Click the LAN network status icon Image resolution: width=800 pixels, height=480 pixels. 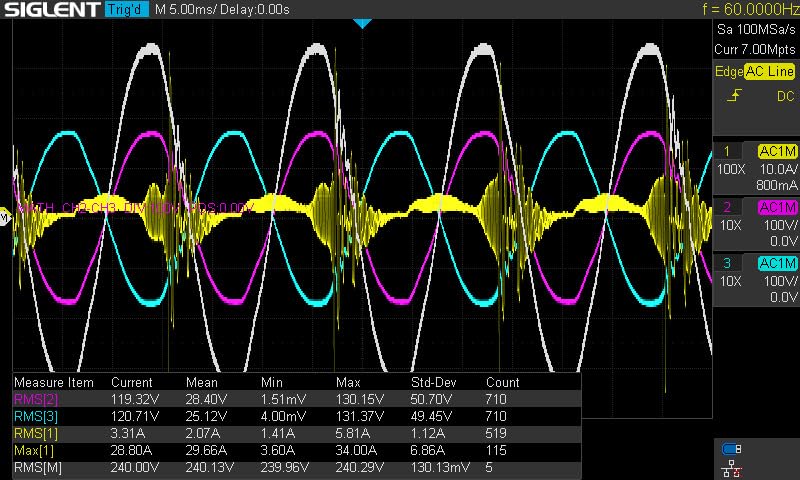pyautogui.click(x=732, y=469)
